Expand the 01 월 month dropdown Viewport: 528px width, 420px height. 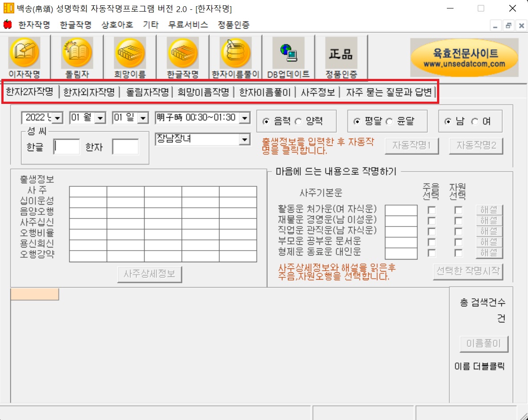tap(100, 118)
